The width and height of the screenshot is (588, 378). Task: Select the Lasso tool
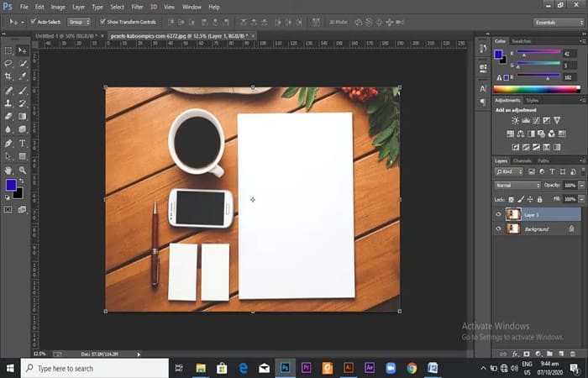click(x=8, y=63)
